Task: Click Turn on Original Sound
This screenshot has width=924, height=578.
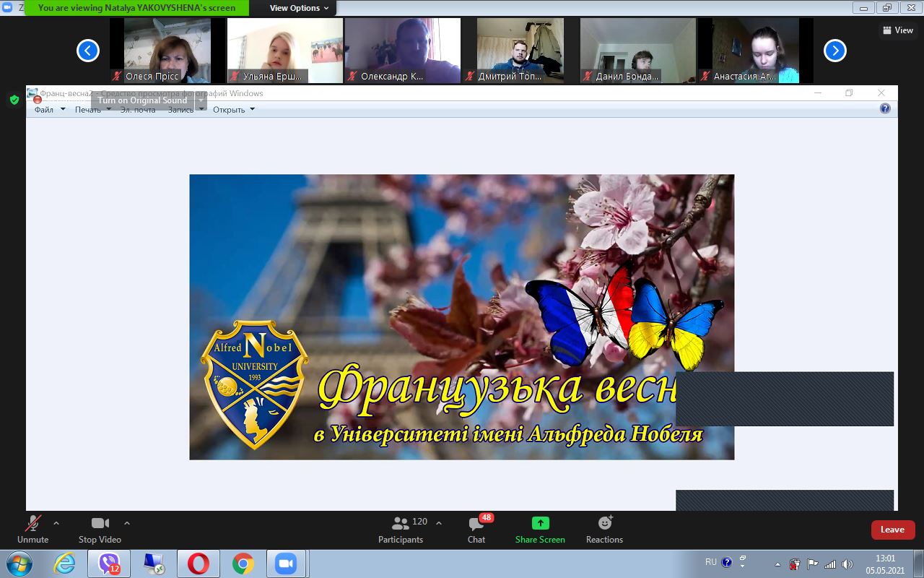Action: click(x=142, y=100)
